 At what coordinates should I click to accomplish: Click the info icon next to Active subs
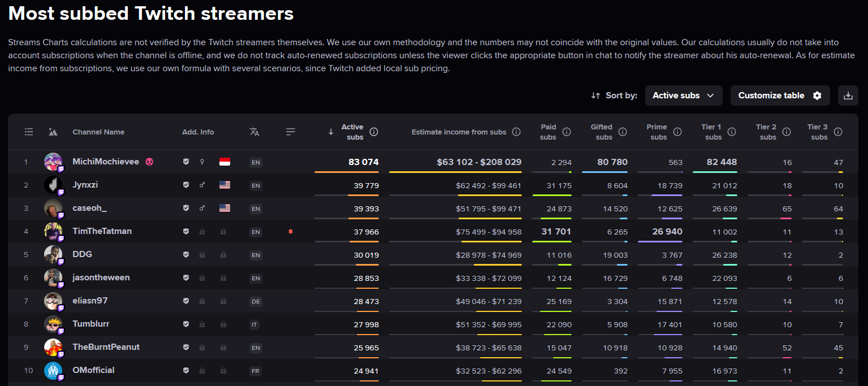pyautogui.click(x=374, y=132)
